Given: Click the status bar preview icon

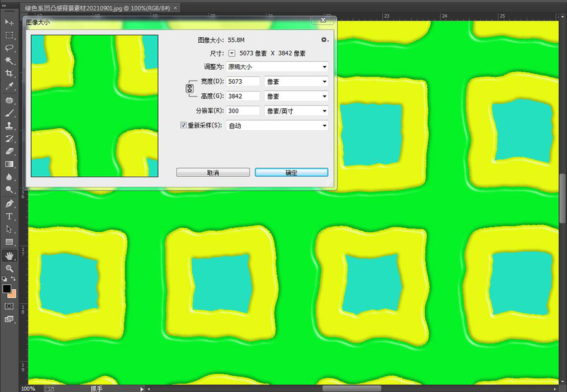Looking at the screenshot, I should click(x=49, y=389).
